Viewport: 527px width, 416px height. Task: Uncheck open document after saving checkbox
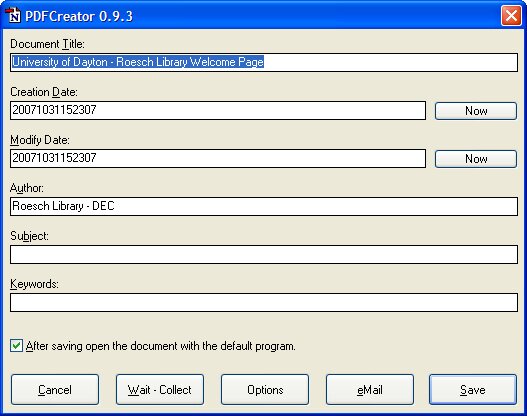click(x=16, y=346)
